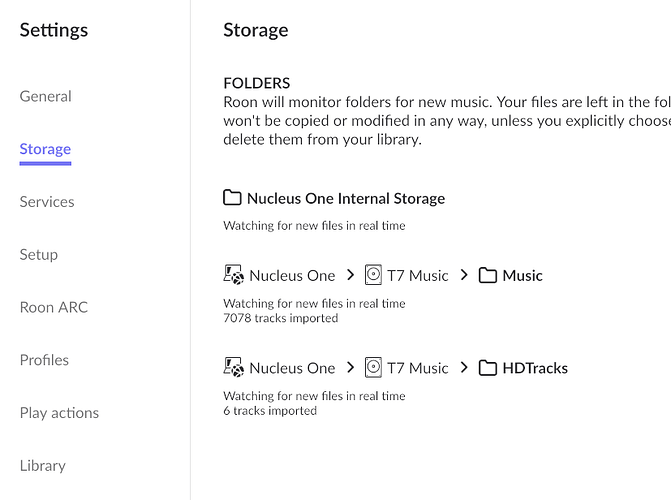Go to Services settings
Viewport: 671px width, 500px height.
click(47, 202)
